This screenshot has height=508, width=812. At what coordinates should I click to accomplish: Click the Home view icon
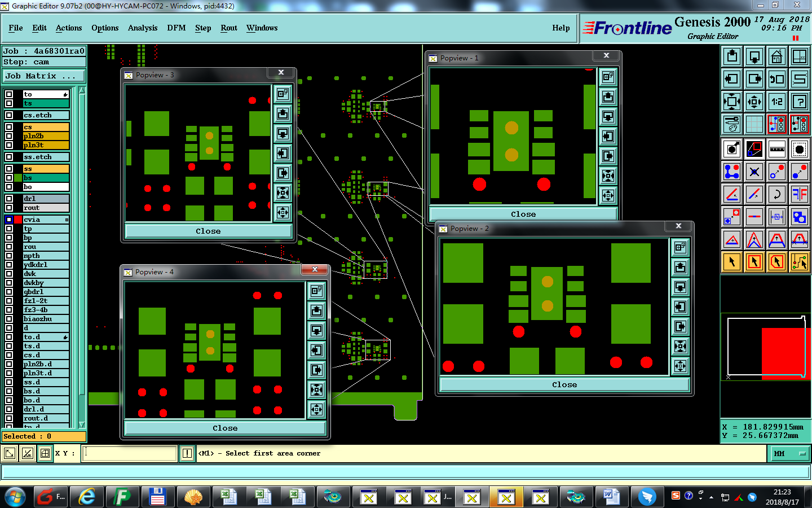(x=777, y=56)
